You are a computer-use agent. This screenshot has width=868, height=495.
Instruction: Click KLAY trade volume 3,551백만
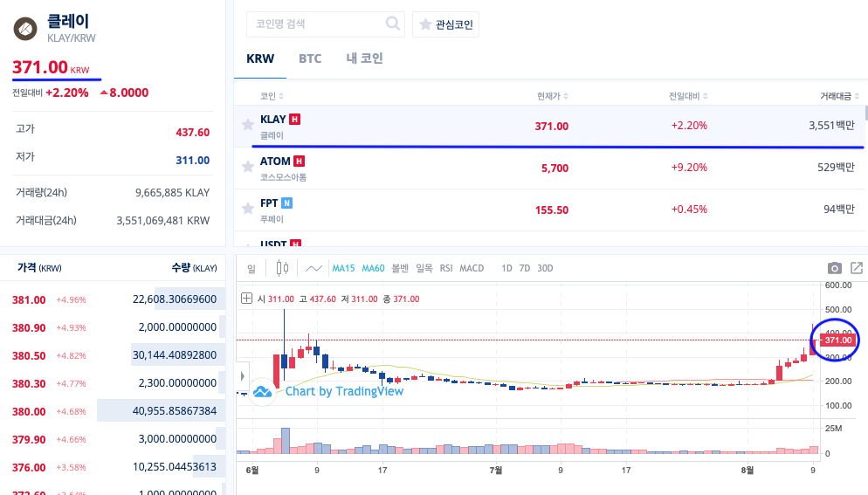[x=831, y=126]
